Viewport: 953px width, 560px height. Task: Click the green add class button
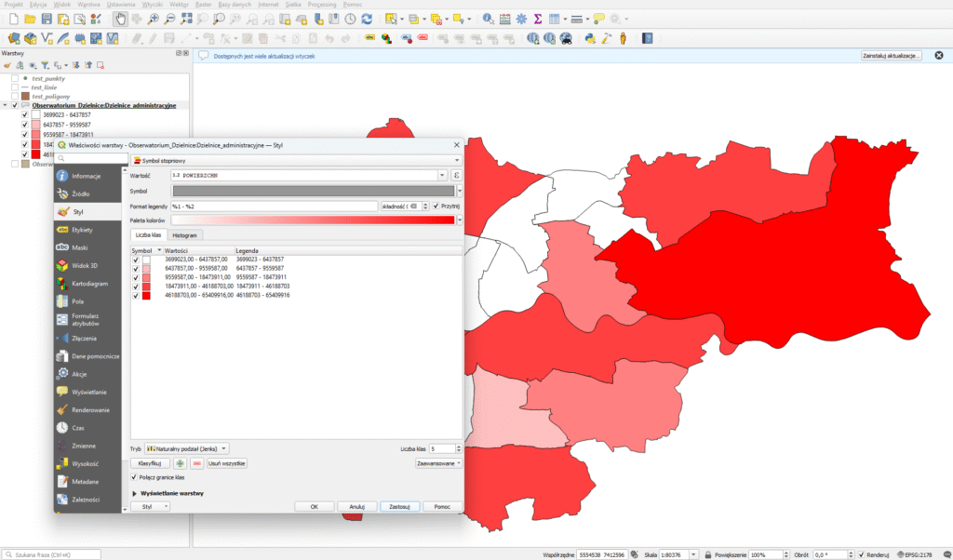(x=181, y=462)
